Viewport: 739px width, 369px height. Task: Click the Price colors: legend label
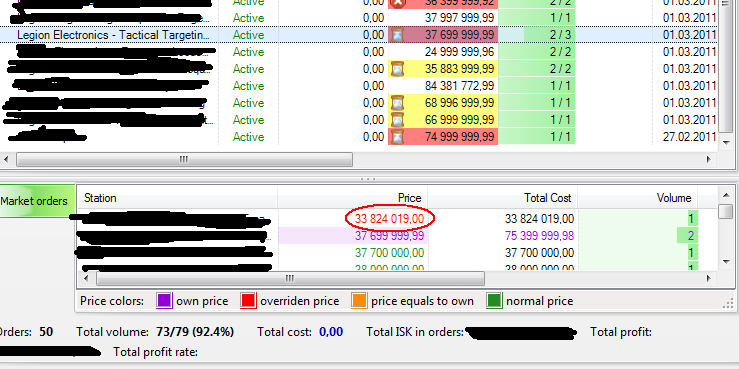tap(112, 301)
